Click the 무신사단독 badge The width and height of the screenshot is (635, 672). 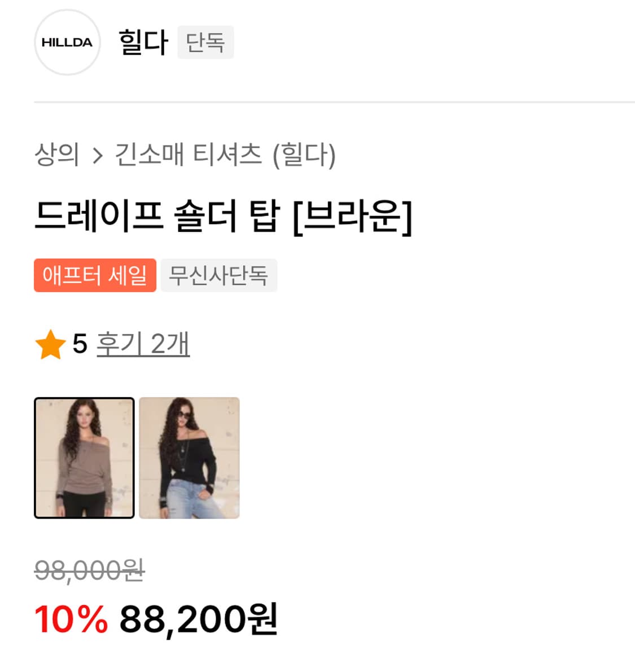(218, 275)
